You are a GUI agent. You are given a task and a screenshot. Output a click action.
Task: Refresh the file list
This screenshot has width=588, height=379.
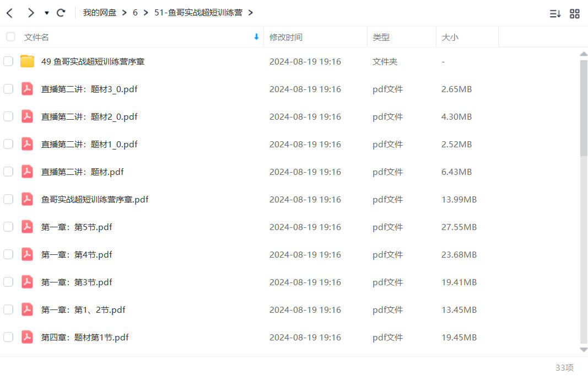pos(61,13)
